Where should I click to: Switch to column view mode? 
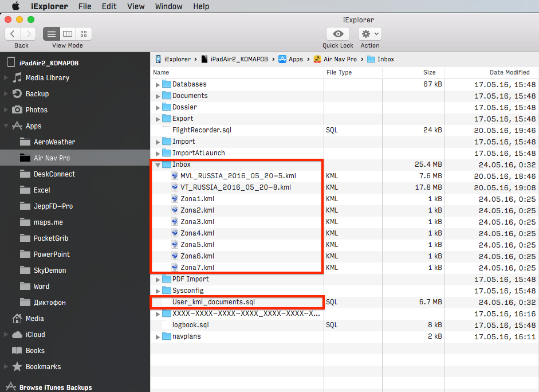tap(68, 34)
